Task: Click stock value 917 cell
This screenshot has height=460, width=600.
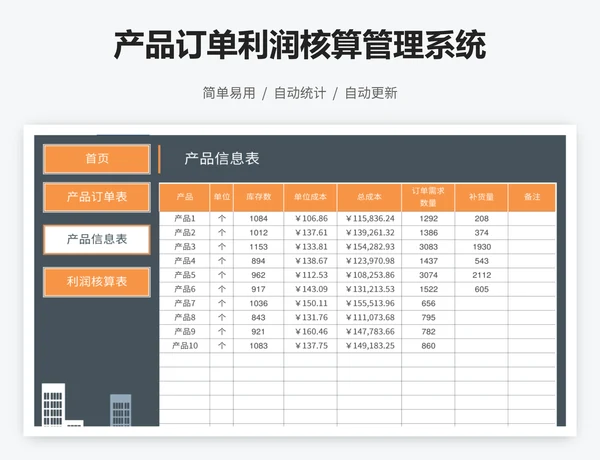Action: pos(259,289)
